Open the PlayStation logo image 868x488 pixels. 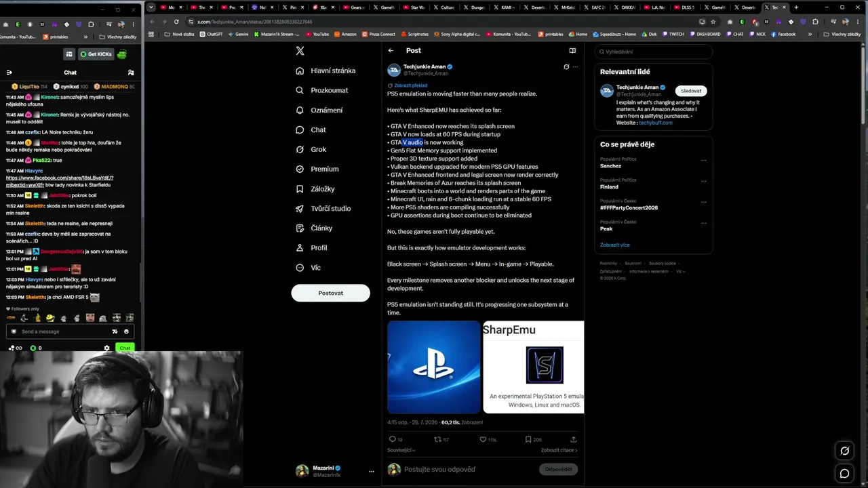click(x=433, y=367)
